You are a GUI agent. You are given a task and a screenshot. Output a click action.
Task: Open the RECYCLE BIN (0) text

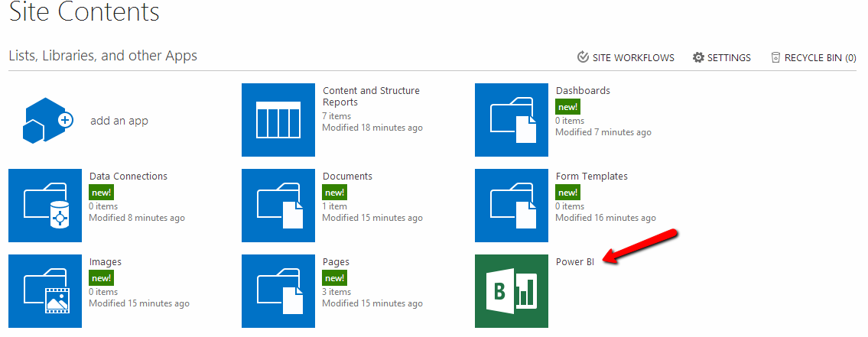click(x=820, y=58)
